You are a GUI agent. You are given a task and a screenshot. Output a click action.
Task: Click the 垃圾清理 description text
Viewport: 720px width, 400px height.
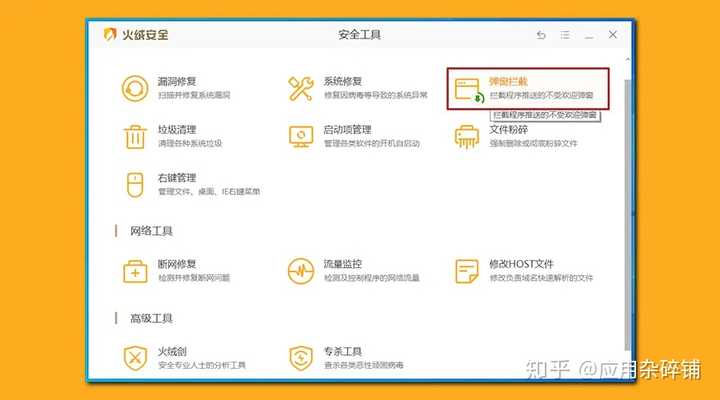(190, 143)
